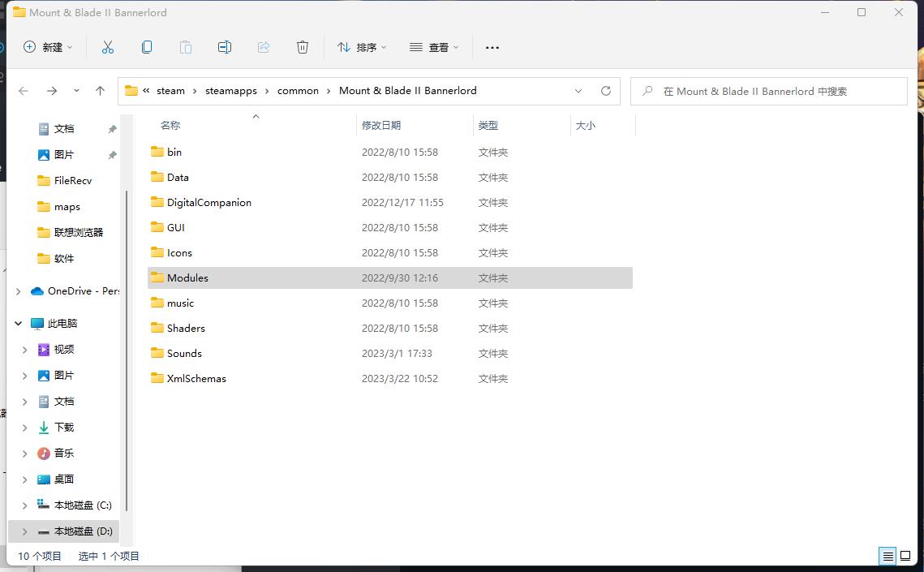
Task: Click the Rename icon in toolbar
Action: click(225, 47)
